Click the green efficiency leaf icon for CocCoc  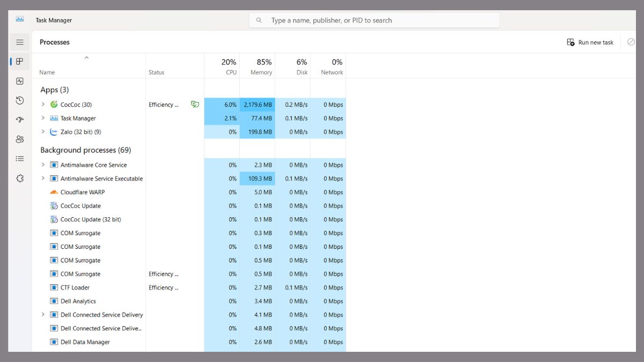[x=195, y=105]
